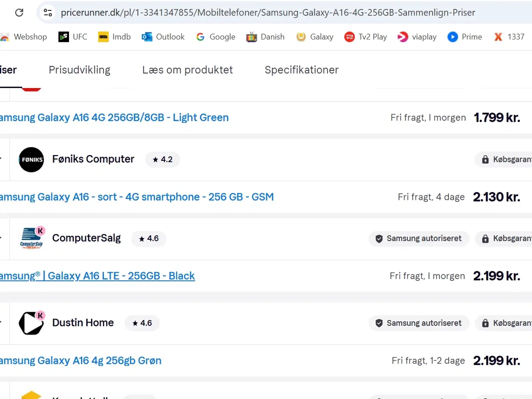Select the partially visible Priser tab

pyautogui.click(x=8, y=70)
